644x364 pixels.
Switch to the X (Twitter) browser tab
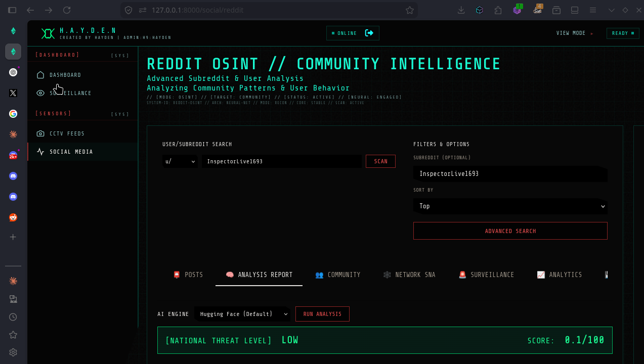point(13,93)
